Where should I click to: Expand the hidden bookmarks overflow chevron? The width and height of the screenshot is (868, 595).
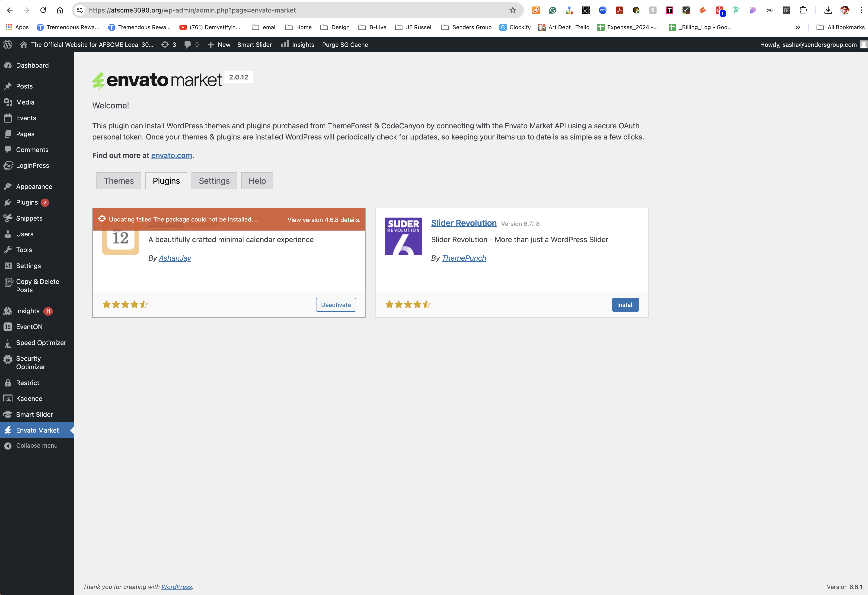coord(798,27)
